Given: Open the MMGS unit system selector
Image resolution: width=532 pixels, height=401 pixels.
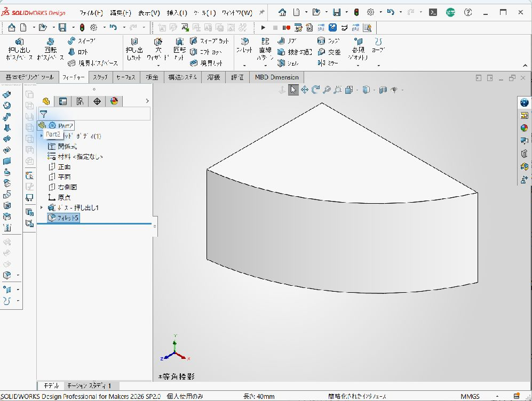Looking at the screenshot, I should [x=470, y=396].
